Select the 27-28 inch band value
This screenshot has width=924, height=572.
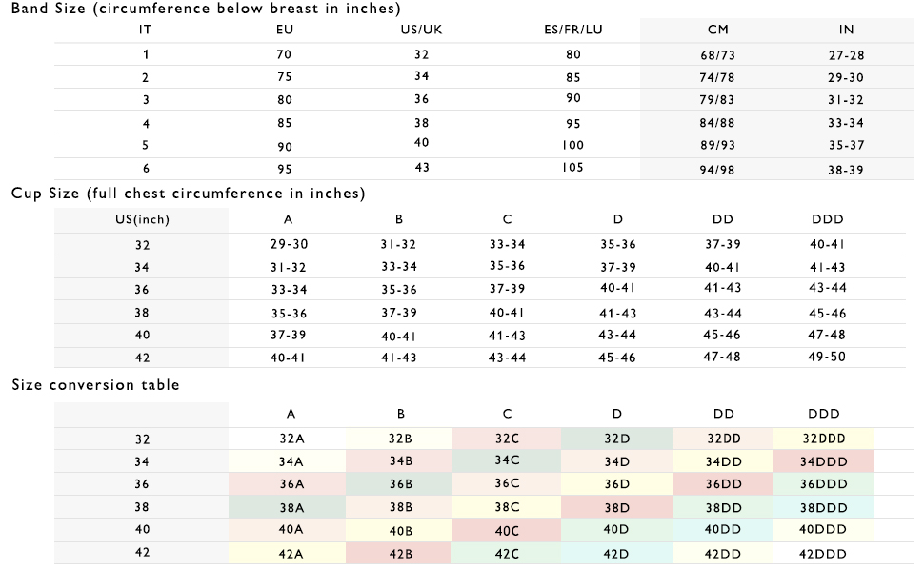pyautogui.click(x=846, y=55)
